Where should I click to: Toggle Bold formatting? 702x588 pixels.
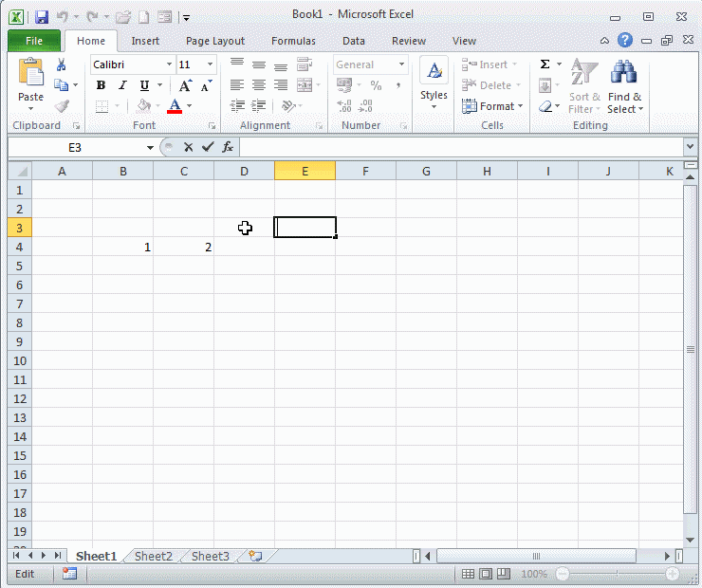(101, 85)
